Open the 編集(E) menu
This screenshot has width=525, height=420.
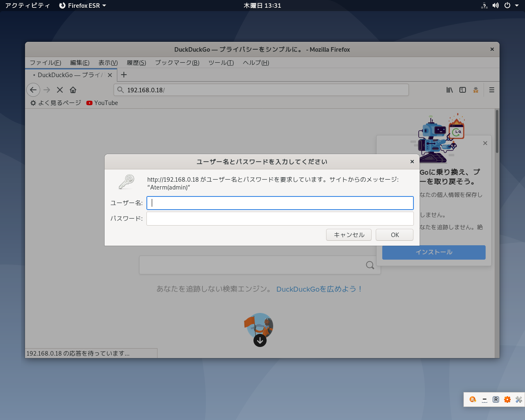[x=80, y=62]
